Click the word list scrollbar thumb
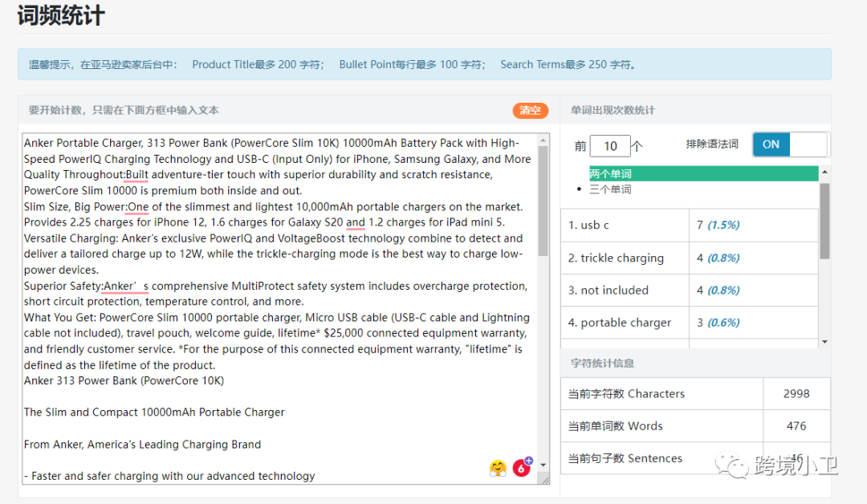 point(824,221)
